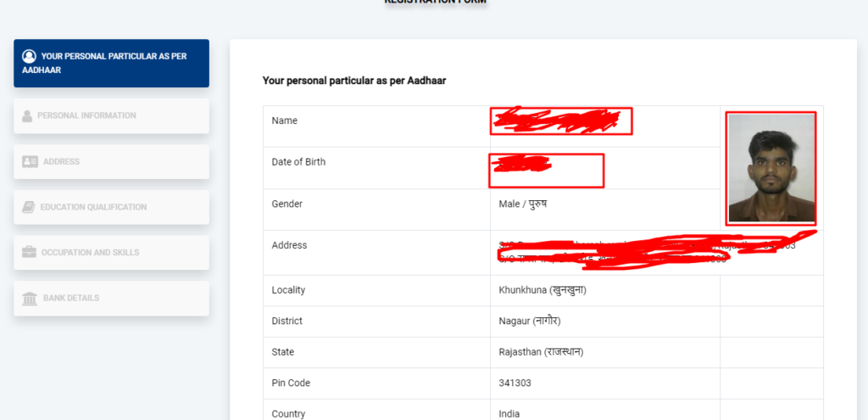
Task: Click the briefcase icon on Occupation and Skills
Action: coord(29,253)
